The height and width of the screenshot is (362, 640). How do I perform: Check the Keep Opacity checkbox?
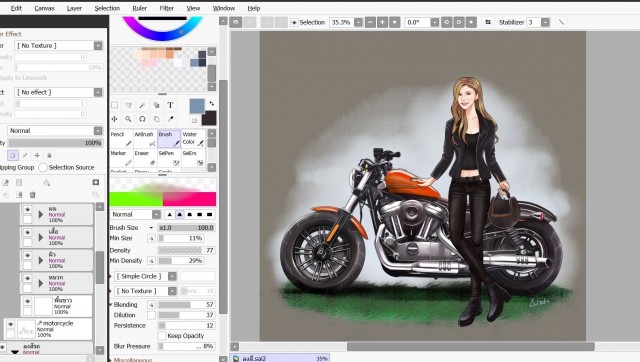(162, 335)
